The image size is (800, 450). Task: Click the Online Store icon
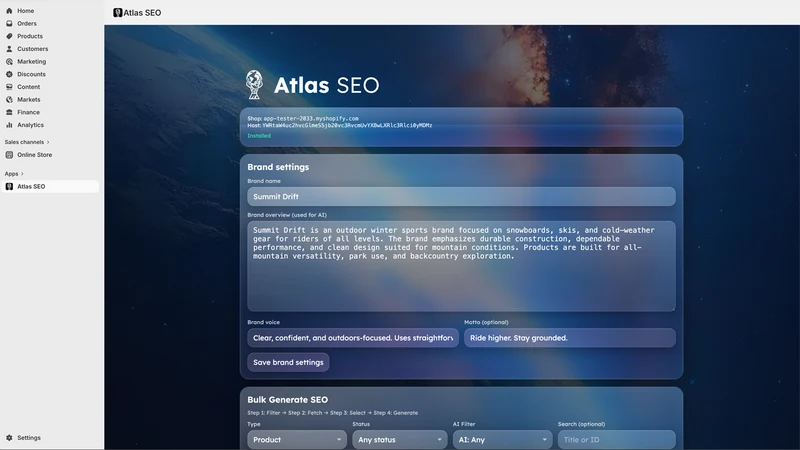[x=9, y=155]
